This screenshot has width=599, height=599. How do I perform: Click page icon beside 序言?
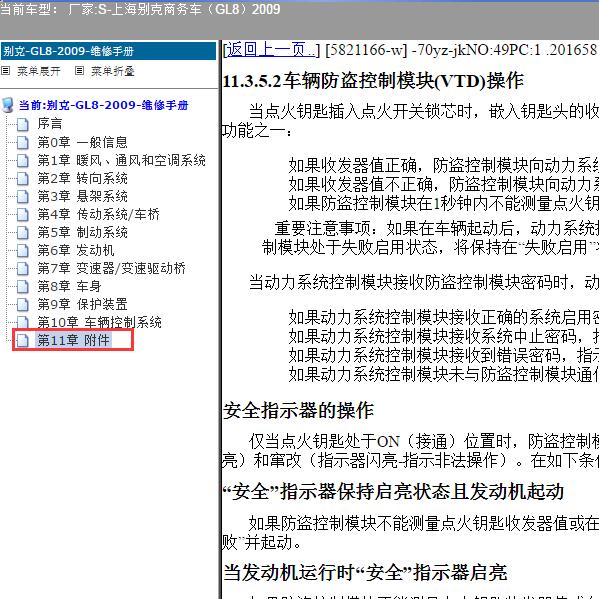tap(23, 124)
